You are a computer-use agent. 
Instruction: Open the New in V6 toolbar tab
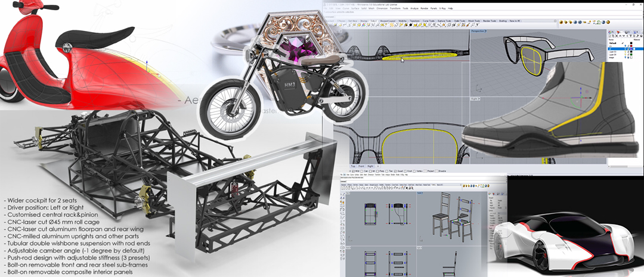(515, 21)
